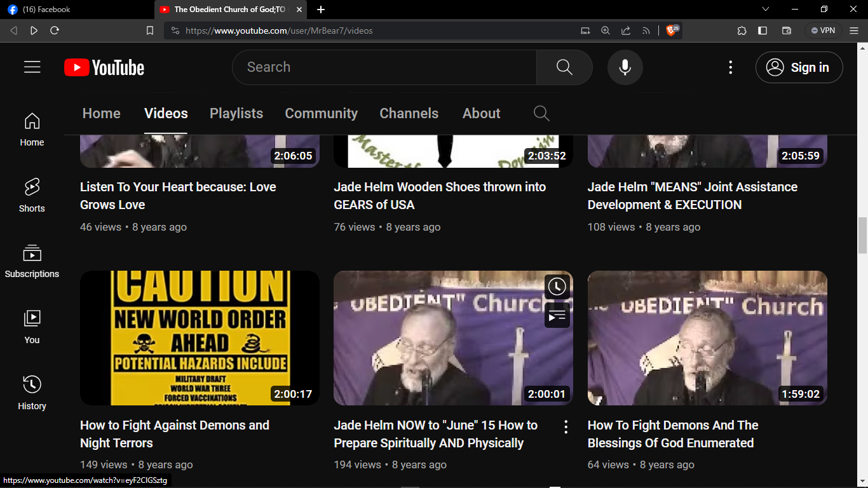Open the YouTube hamburger guide menu
Image resolution: width=868 pixels, height=488 pixels.
click(x=32, y=67)
